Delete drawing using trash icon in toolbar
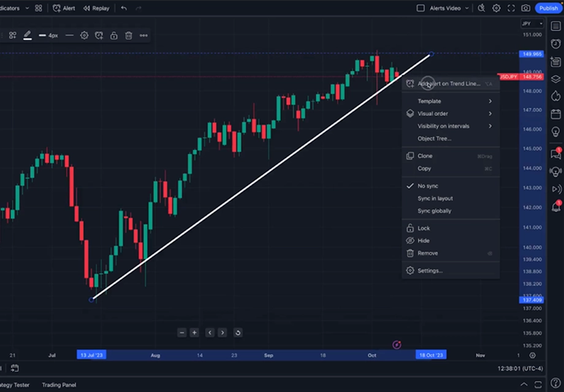The image size is (564, 392). click(128, 35)
